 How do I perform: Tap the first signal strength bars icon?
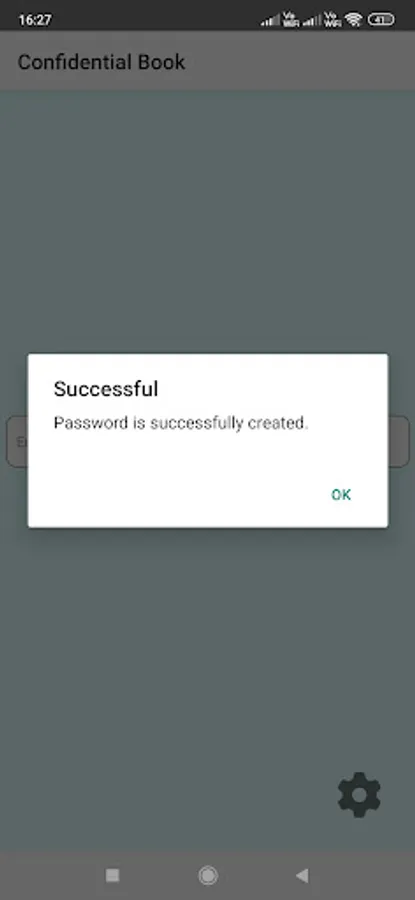pos(270,20)
